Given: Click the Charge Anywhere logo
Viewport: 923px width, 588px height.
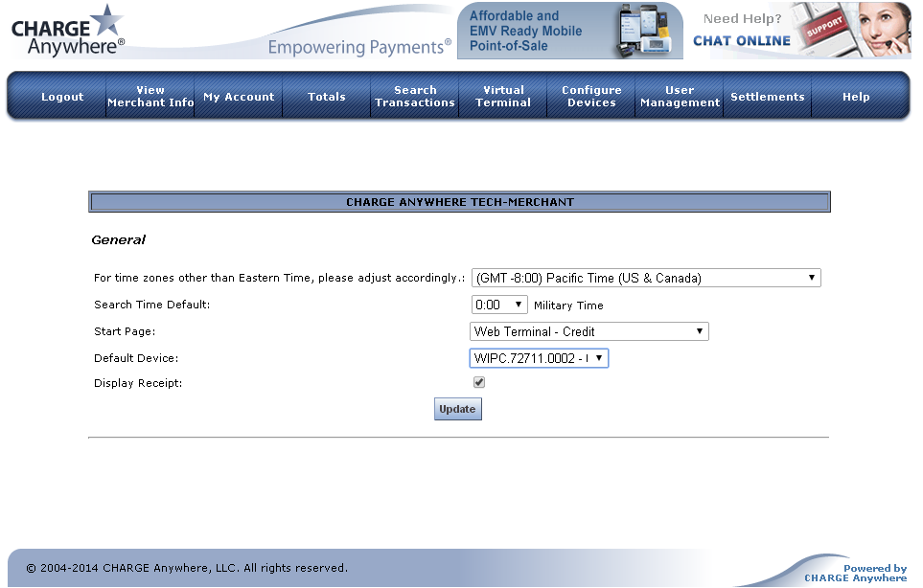Looking at the screenshot, I should coord(67,31).
